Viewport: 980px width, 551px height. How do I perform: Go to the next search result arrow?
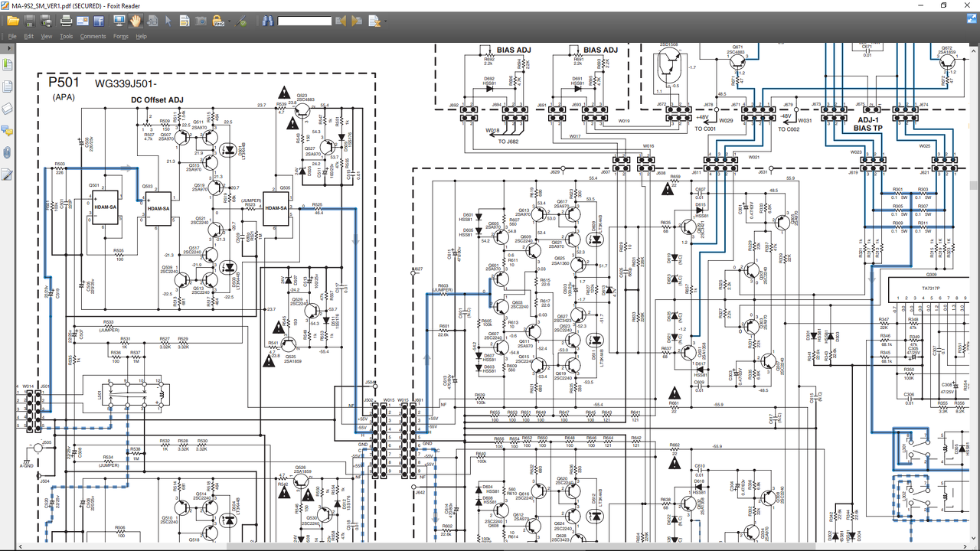[x=357, y=21]
